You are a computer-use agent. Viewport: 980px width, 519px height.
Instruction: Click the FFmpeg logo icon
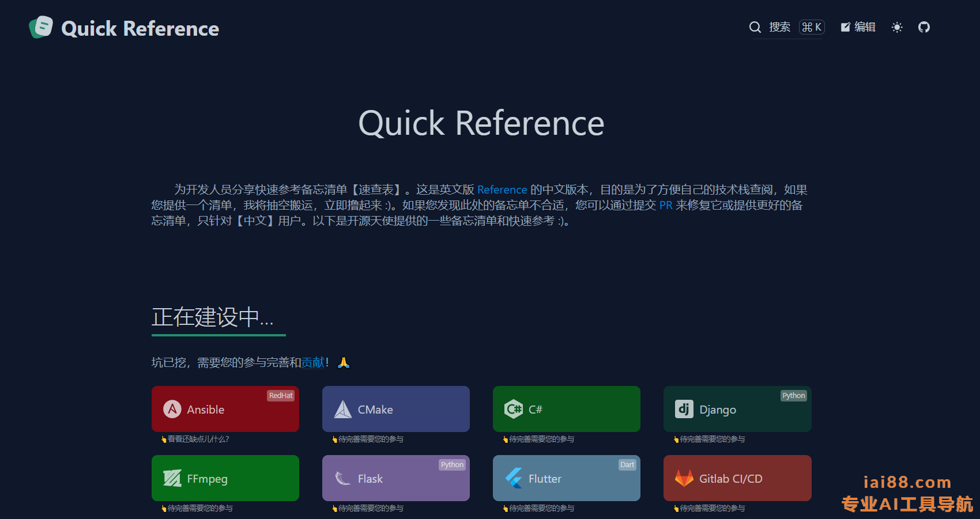(172, 478)
